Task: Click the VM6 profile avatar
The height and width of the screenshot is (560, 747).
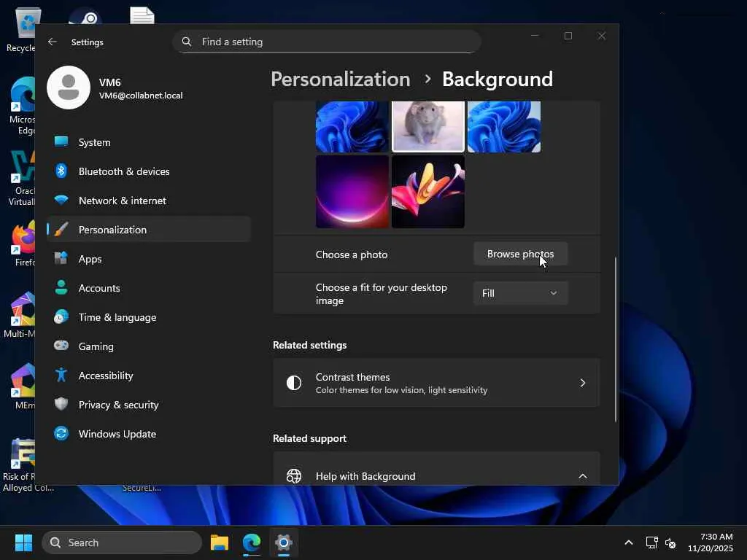Action: coord(69,87)
